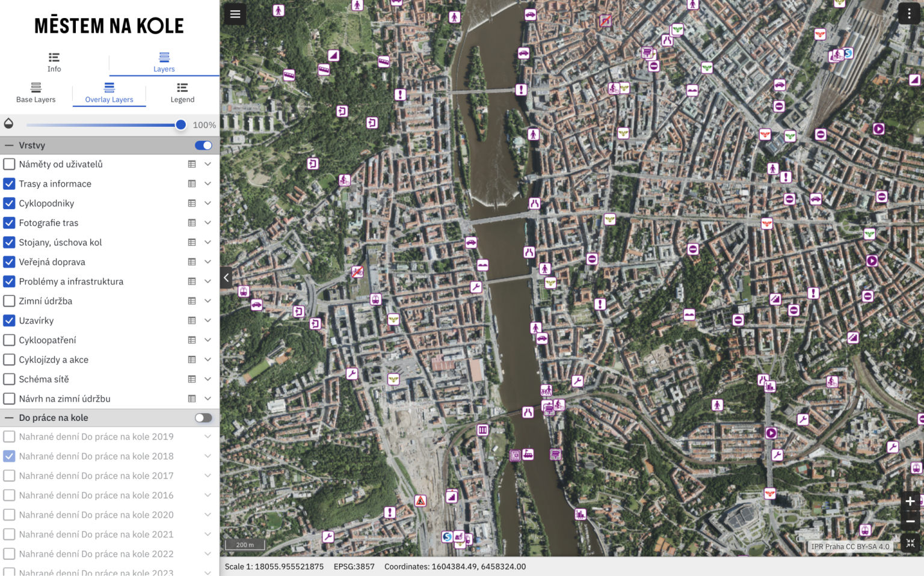The height and width of the screenshot is (576, 924).
Task: Zoom in on the map
Action: point(910,501)
